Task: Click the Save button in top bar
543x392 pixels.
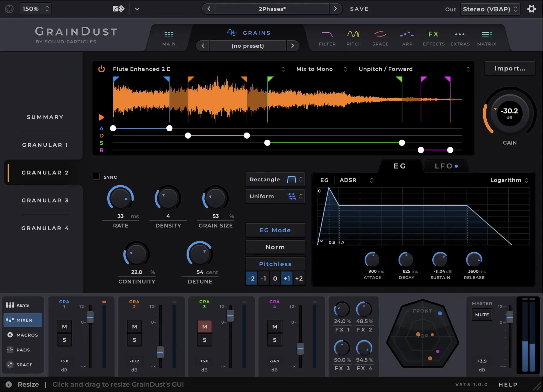Action: [x=359, y=9]
